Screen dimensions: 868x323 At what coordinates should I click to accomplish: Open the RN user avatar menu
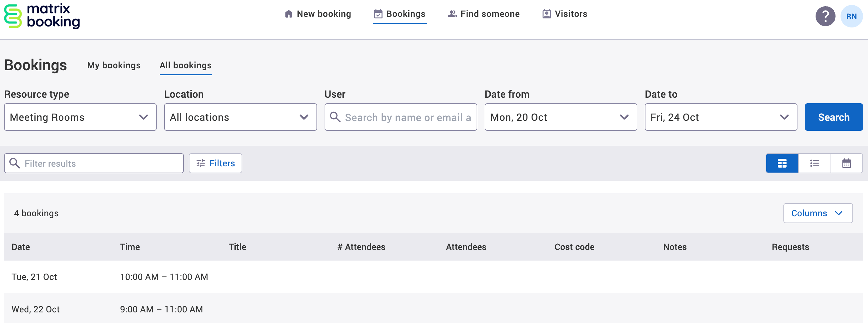click(x=851, y=16)
